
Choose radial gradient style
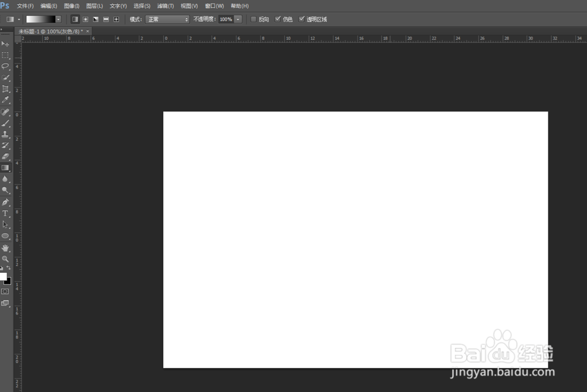coord(85,19)
